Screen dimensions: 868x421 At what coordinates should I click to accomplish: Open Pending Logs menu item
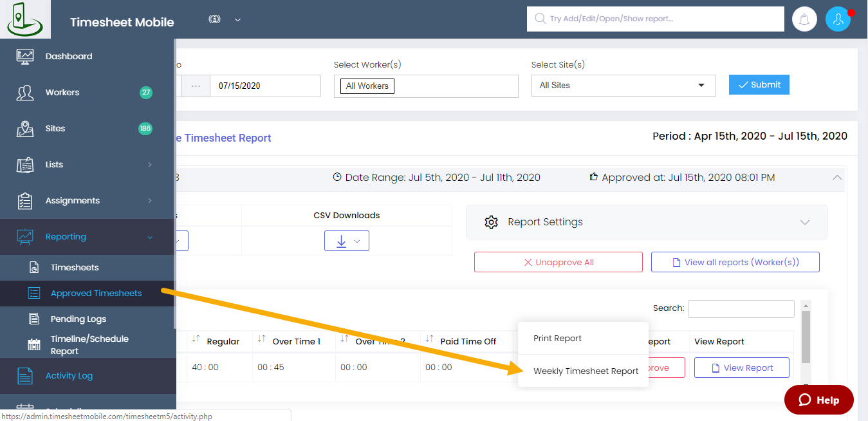pyautogui.click(x=78, y=319)
